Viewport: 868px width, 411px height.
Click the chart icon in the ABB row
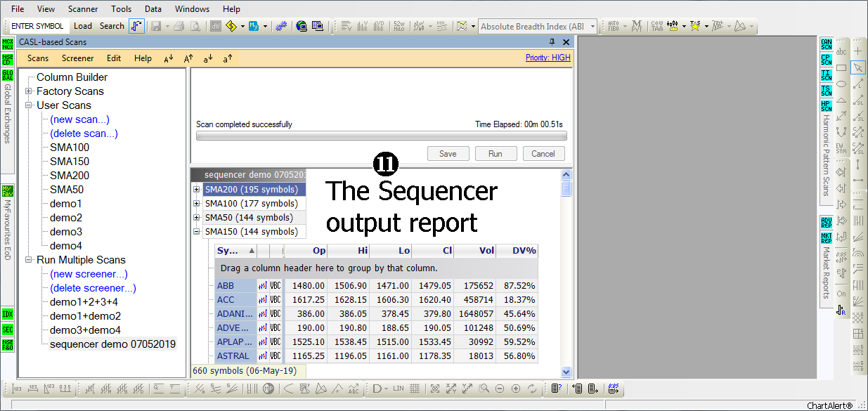tap(264, 286)
